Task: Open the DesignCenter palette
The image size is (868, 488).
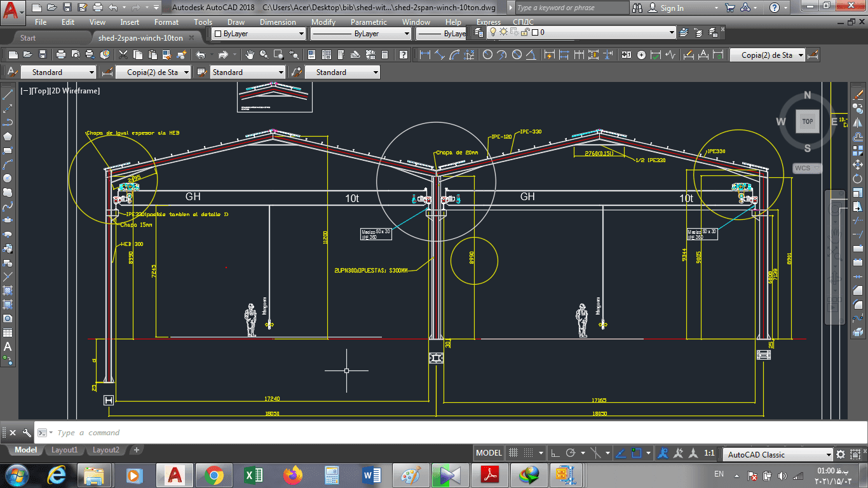Action: click(326, 55)
